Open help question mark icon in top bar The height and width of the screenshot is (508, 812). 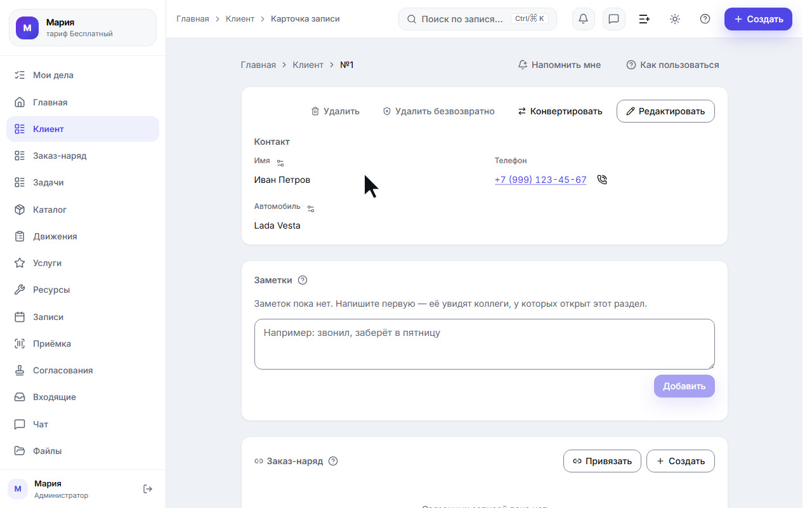[705, 19]
